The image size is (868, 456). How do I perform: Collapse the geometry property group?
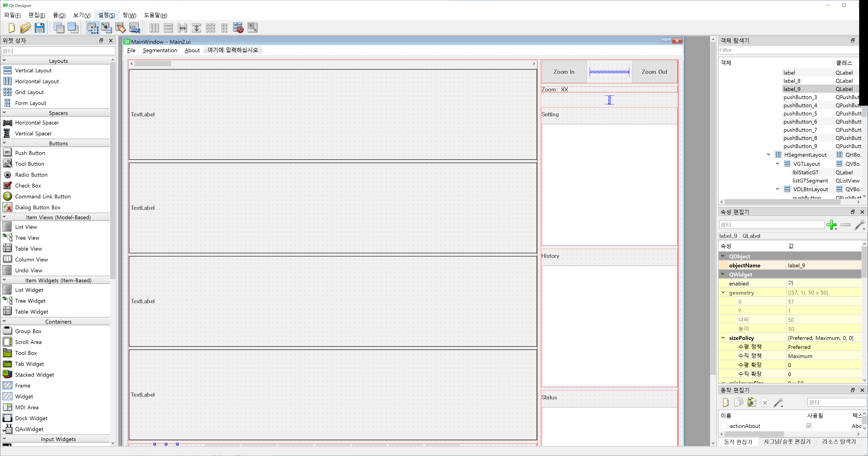click(723, 293)
